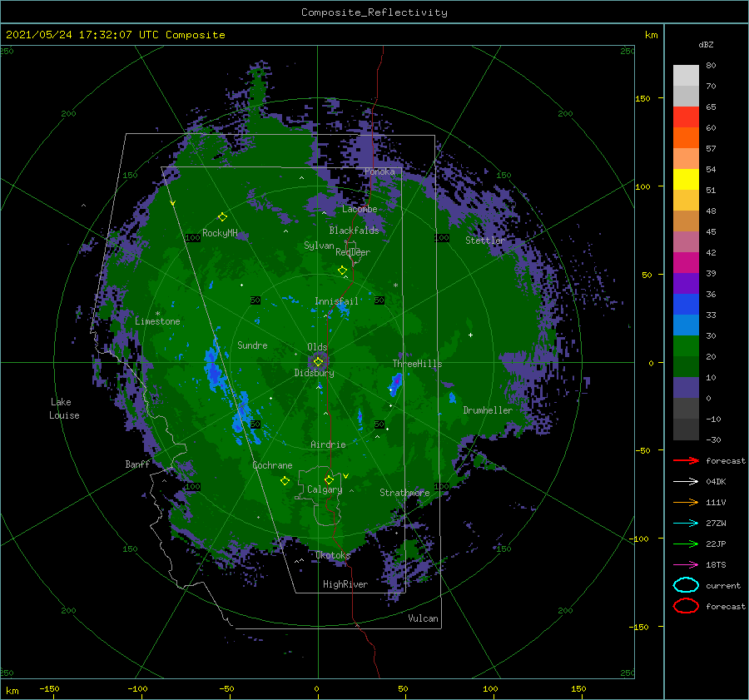Image resolution: width=749 pixels, height=700 pixels.
Task: Click the Sundre town label
Action: coord(252,345)
